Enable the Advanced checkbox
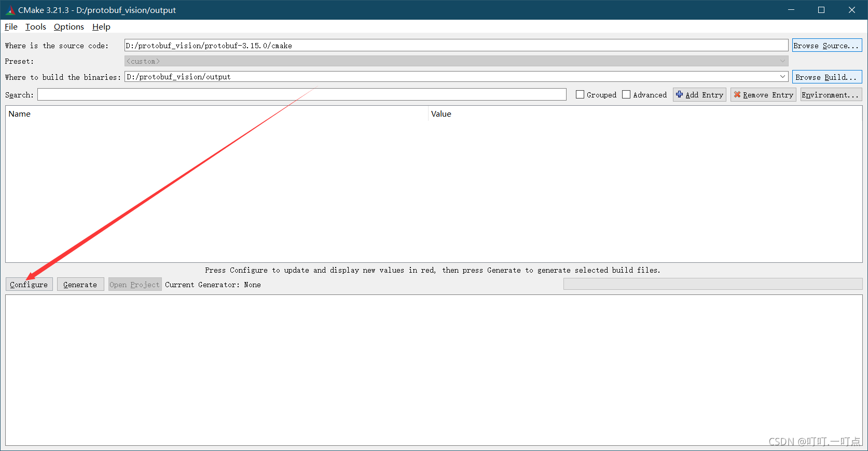This screenshot has height=451, width=868. click(x=626, y=94)
